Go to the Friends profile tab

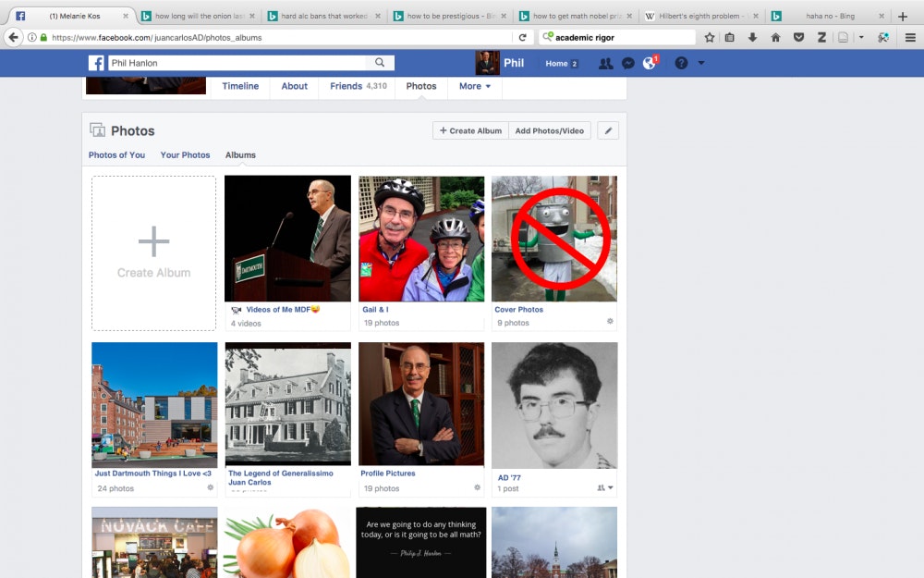[x=359, y=86]
